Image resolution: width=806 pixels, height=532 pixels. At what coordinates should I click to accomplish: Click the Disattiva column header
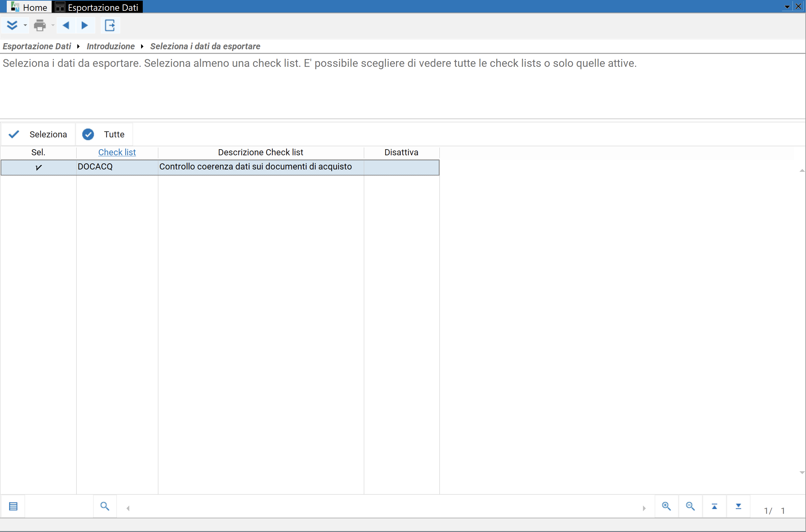401,152
